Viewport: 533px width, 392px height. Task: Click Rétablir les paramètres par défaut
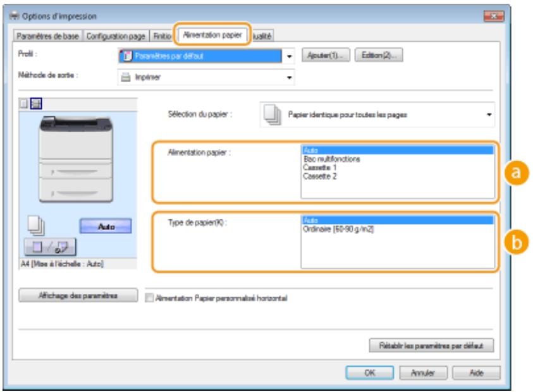[x=431, y=346]
